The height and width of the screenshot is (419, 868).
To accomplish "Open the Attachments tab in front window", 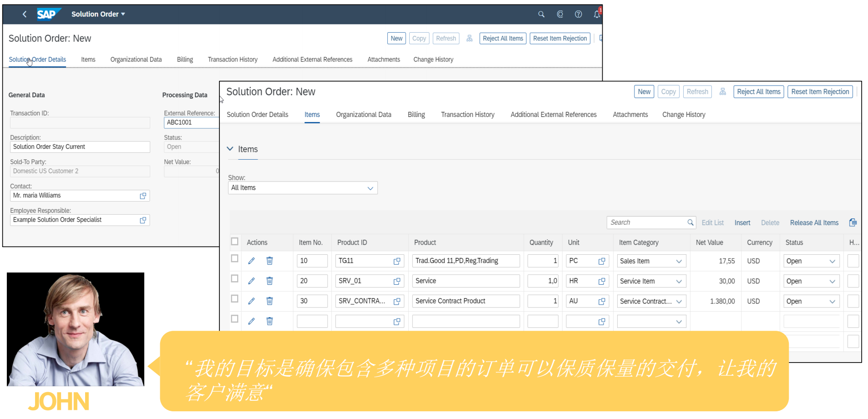I will tap(630, 115).
